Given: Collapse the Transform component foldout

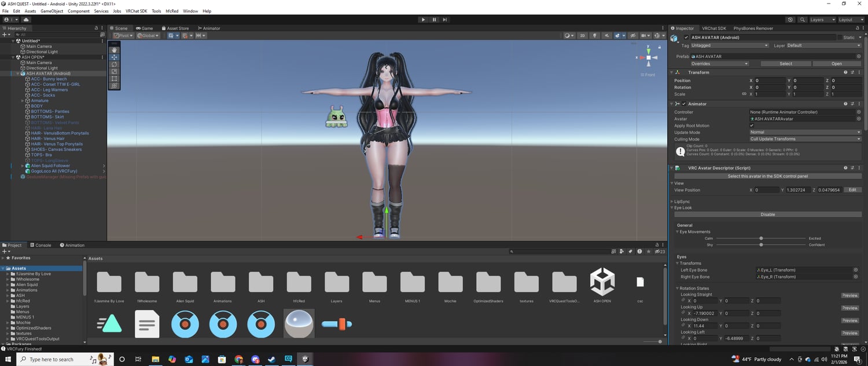Looking at the screenshot, I should pos(672,72).
